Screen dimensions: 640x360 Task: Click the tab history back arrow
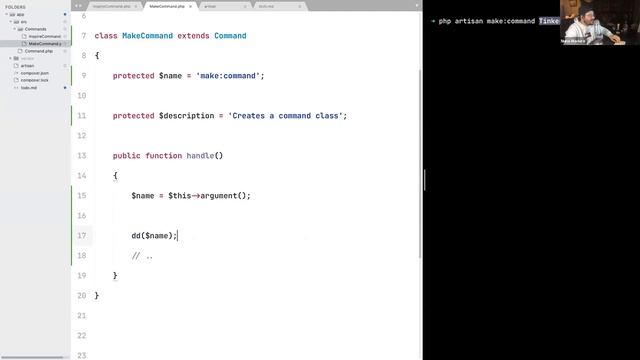(x=76, y=6)
